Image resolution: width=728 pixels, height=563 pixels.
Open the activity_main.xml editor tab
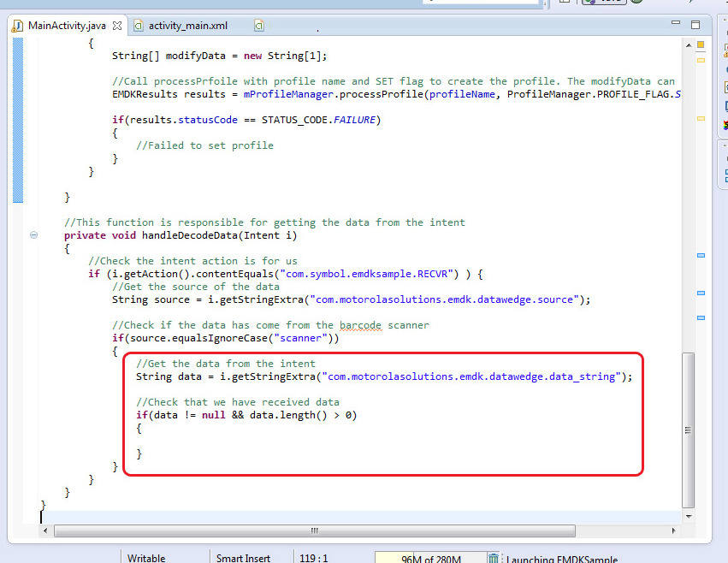point(187,26)
